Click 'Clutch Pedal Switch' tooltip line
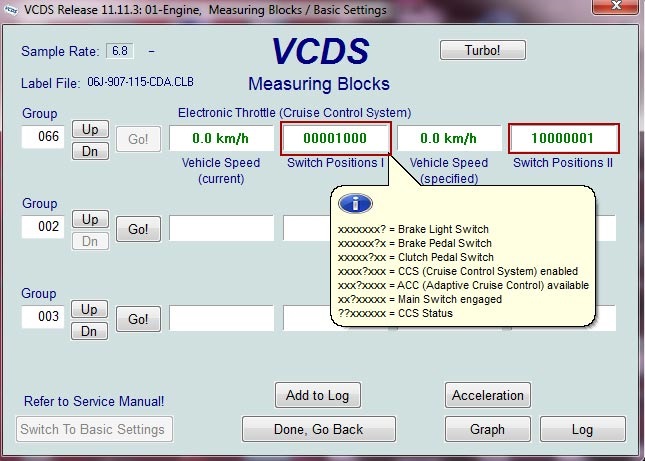Image resolution: width=645 pixels, height=461 pixels. [x=416, y=257]
